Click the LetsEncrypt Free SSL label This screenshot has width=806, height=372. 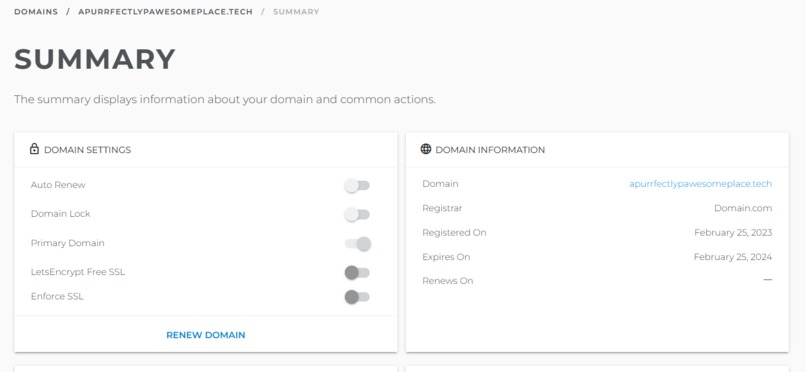click(78, 272)
